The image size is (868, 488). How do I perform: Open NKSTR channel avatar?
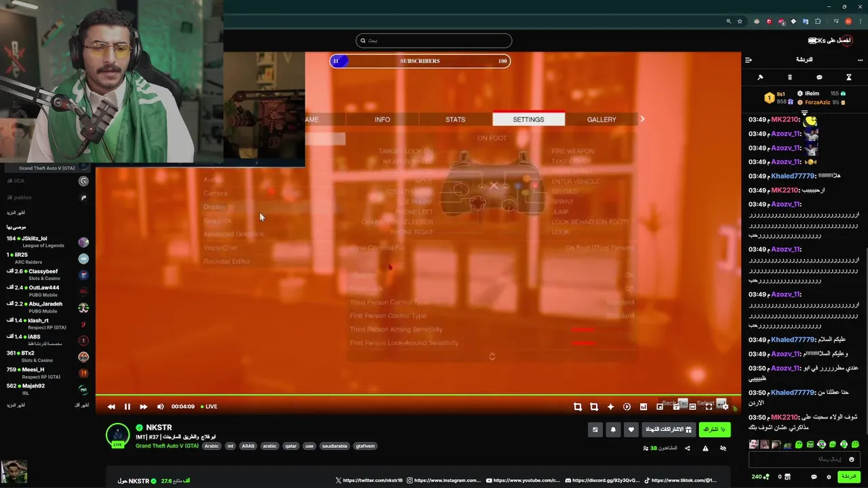(x=118, y=435)
